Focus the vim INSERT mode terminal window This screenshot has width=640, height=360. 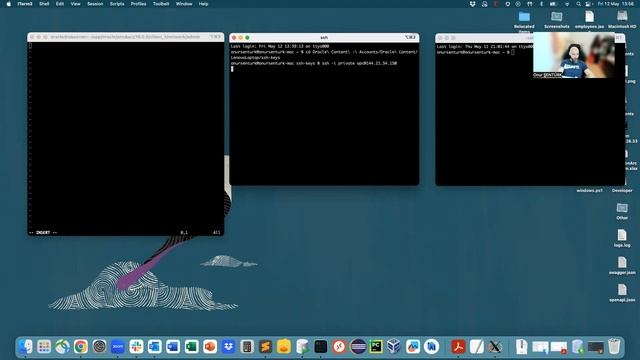pos(126,139)
